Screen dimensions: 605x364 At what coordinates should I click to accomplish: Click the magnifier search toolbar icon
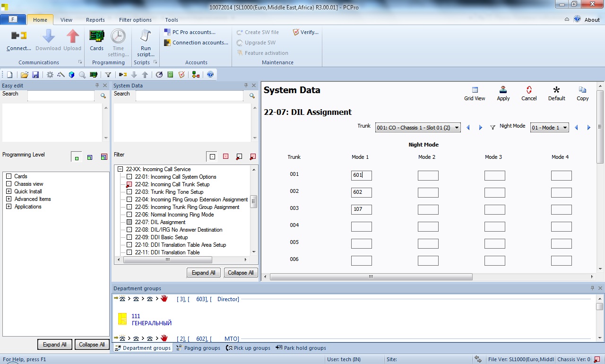click(x=83, y=75)
